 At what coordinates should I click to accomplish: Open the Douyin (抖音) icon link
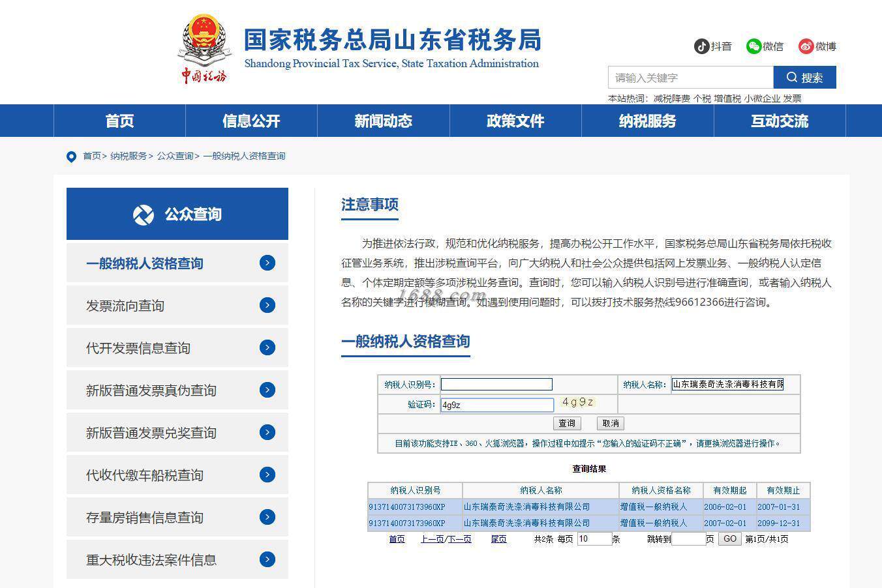point(701,46)
